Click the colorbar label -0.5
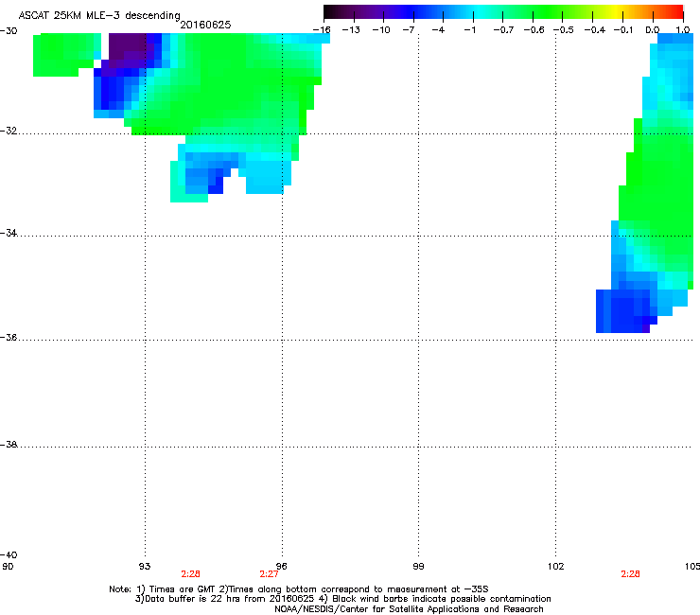This screenshot has height=615, width=700. (x=564, y=30)
